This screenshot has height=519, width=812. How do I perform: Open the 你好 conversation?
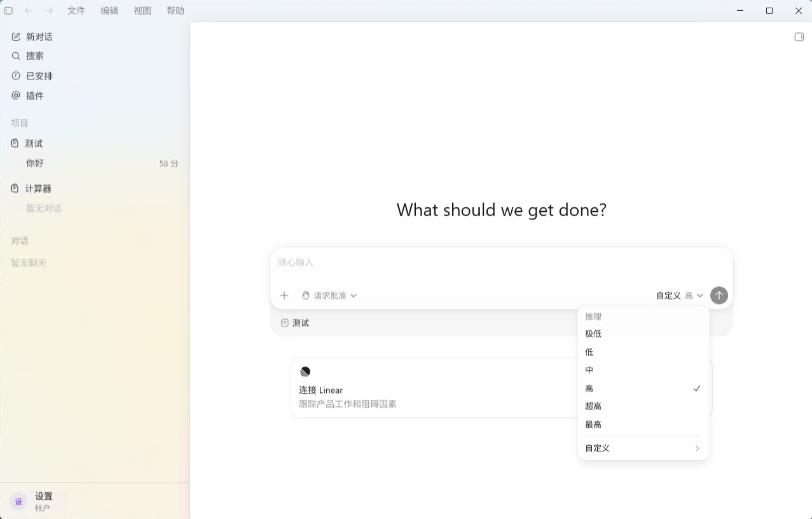[x=95, y=163]
